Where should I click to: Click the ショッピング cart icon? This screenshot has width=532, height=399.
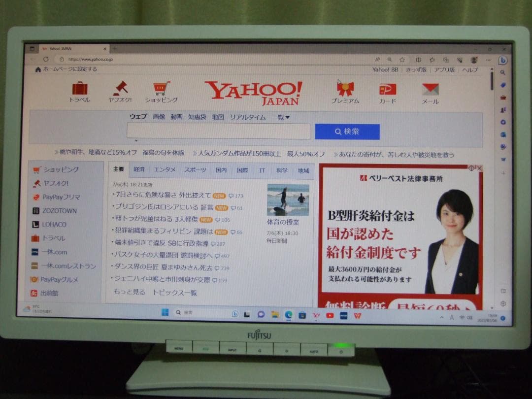click(161, 89)
